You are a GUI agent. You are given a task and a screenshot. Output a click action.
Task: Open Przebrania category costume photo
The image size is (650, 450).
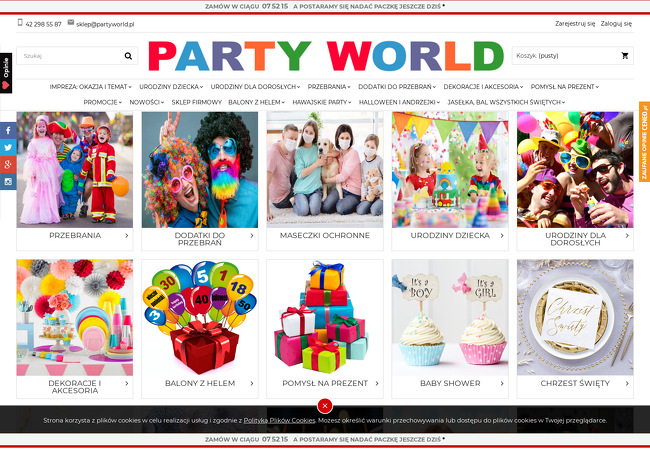pyautogui.click(x=75, y=169)
